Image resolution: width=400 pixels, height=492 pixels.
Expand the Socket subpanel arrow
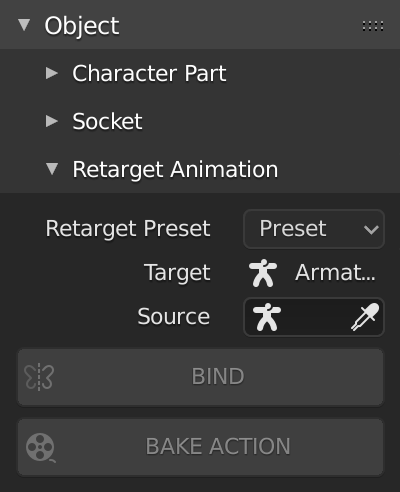pos(52,121)
